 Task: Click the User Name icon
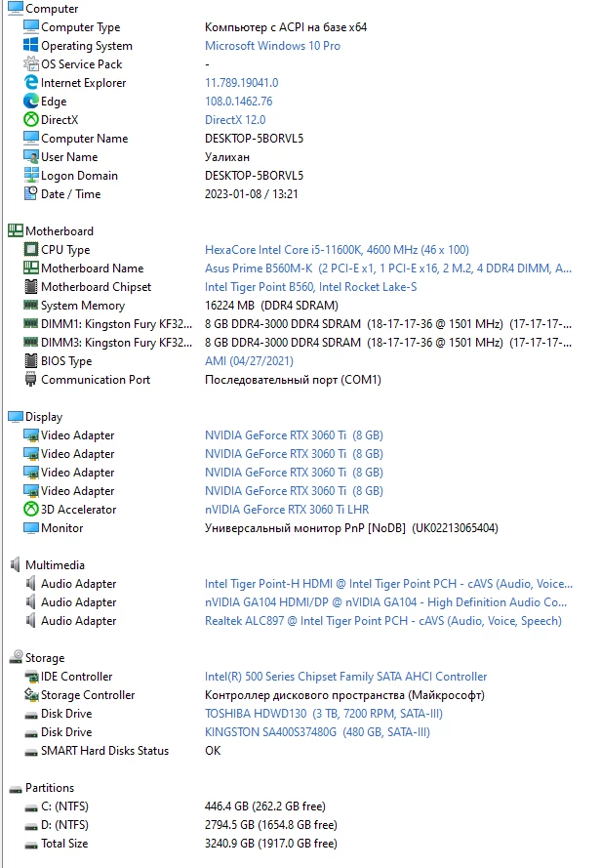point(31,156)
